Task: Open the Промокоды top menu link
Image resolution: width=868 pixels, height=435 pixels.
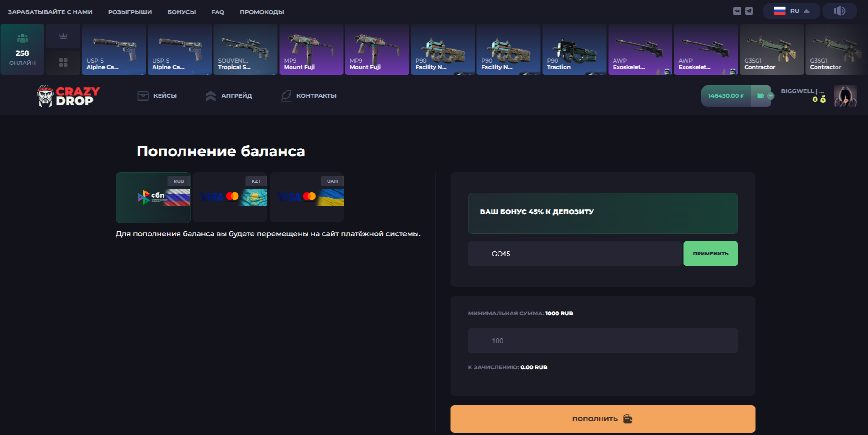Action: point(262,12)
